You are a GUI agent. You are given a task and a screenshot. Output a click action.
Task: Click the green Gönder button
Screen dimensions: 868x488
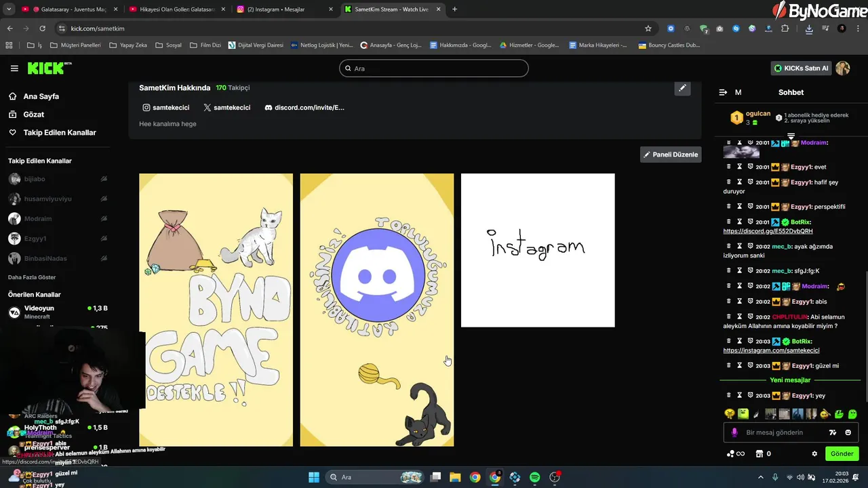(842, 453)
